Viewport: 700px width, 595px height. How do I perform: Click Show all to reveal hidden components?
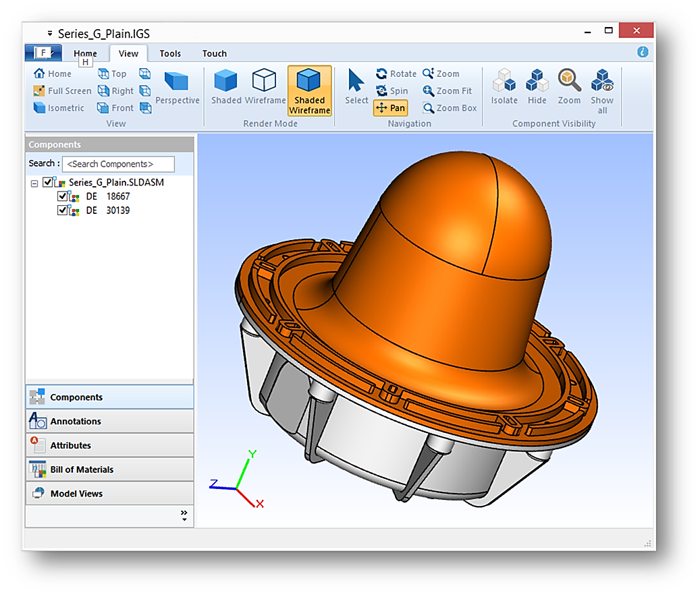coord(601,88)
